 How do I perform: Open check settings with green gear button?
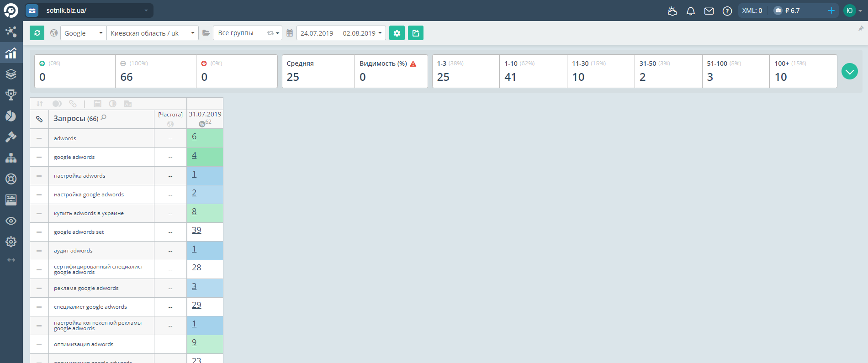coord(397,33)
